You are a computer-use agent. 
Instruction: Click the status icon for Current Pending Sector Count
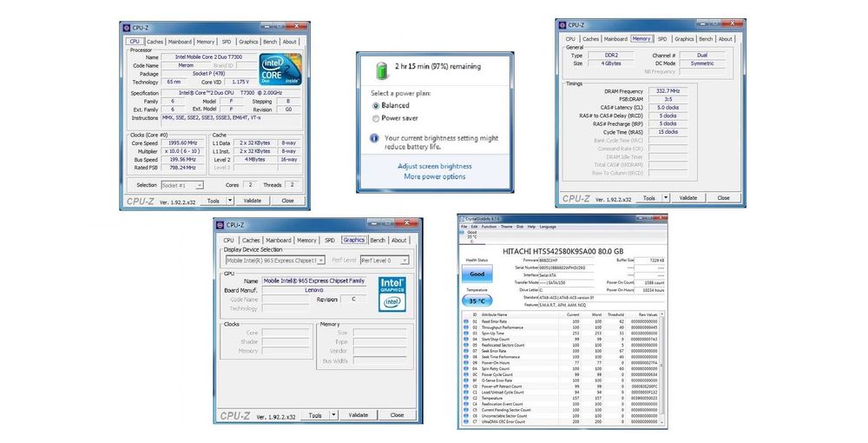tap(466, 410)
